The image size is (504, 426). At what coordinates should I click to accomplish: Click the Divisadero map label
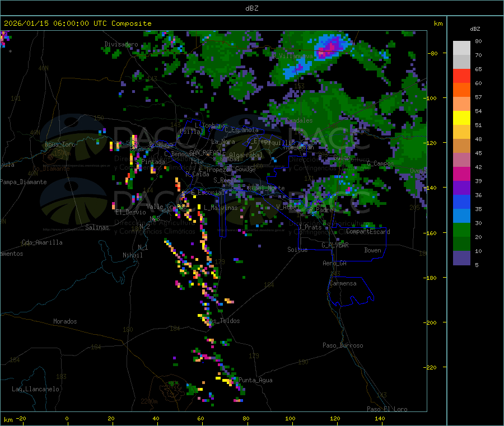tap(121, 44)
